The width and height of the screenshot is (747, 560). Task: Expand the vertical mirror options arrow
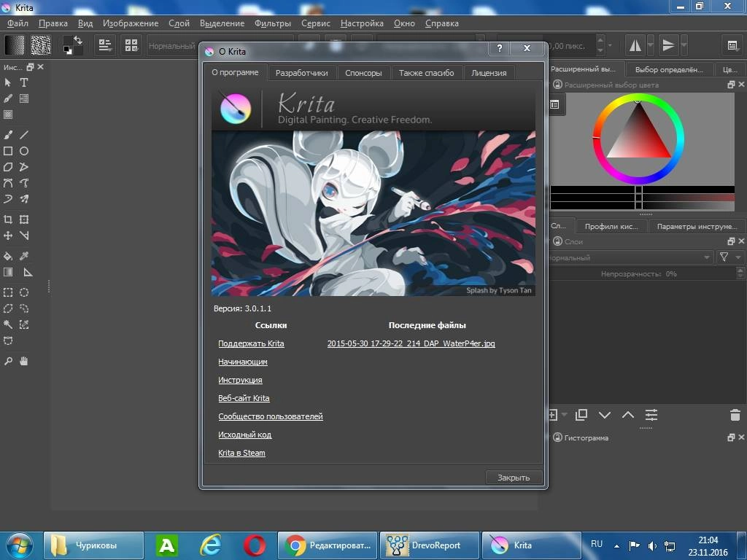[684, 45]
